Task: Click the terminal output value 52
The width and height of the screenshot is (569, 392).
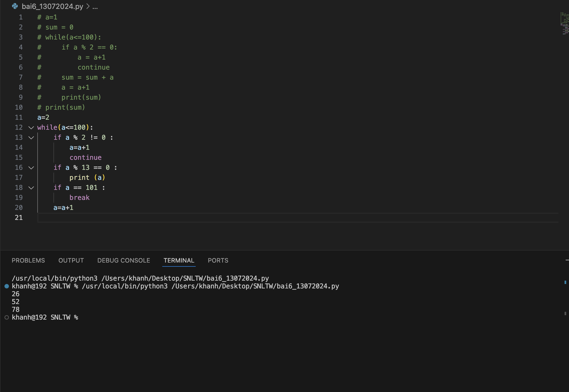Action: 16,302
